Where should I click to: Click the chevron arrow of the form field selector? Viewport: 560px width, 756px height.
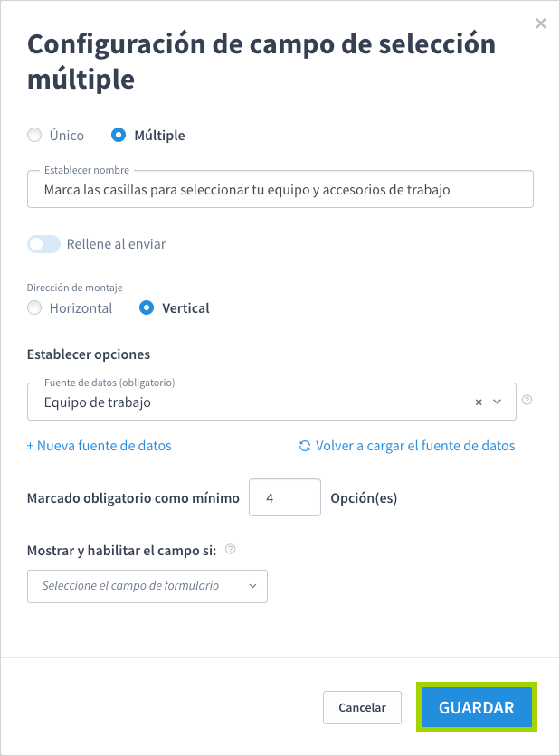pos(252,586)
